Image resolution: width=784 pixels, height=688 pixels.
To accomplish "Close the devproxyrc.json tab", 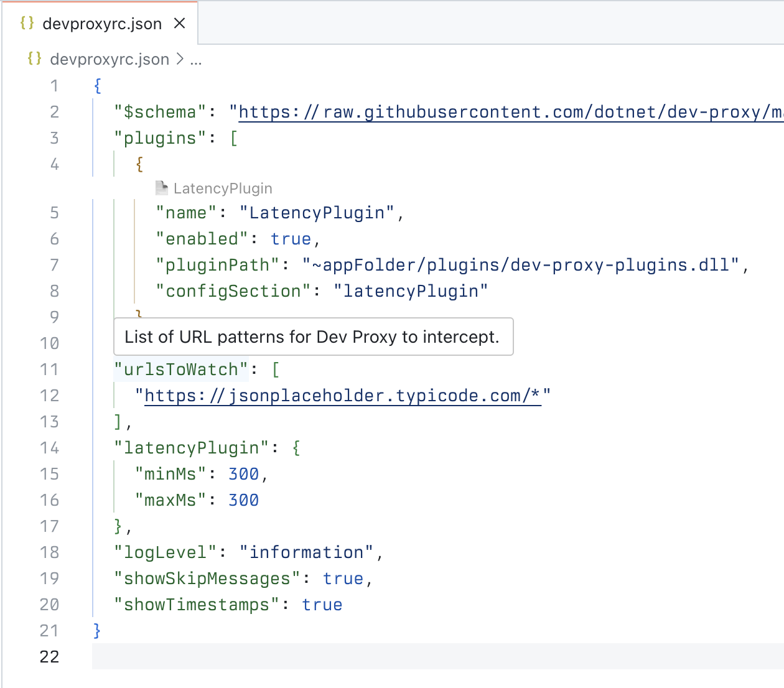I will pyautogui.click(x=179, y=22).
